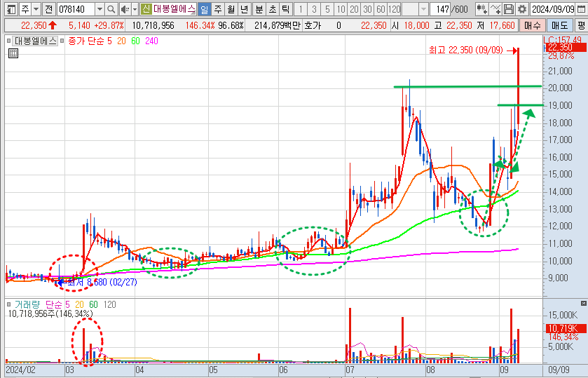Click the volume value 10,718,956 in header
588x378 pixels.
pos(153,25)
